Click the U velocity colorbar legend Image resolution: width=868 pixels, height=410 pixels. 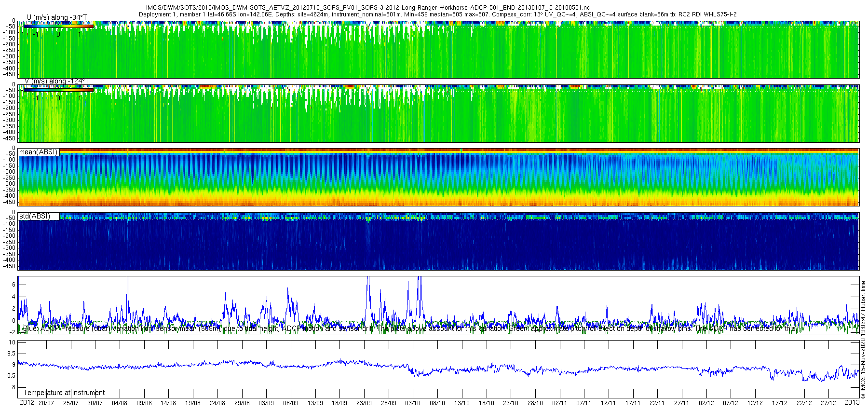58,26
